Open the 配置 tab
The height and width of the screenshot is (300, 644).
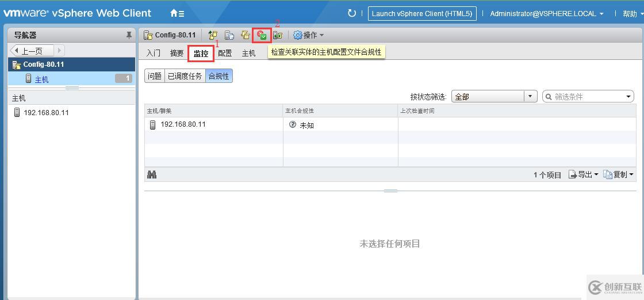click(x=225, y=54)
